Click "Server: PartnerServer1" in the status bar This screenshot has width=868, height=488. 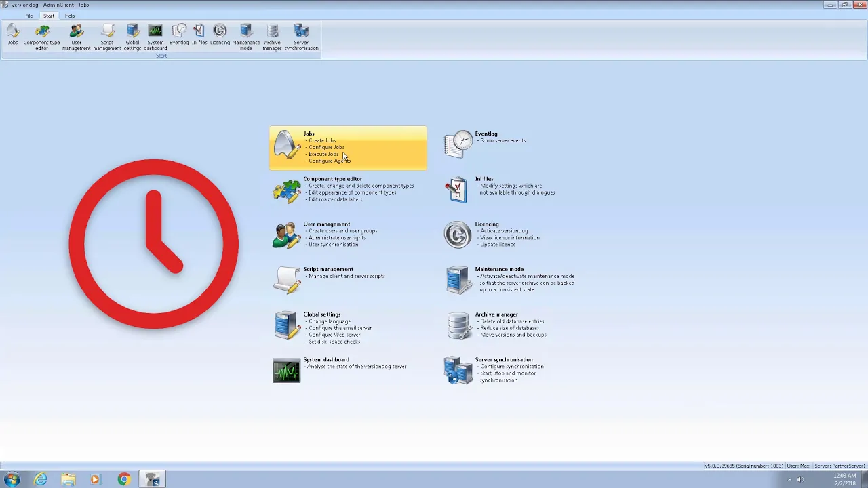(840, 466)
